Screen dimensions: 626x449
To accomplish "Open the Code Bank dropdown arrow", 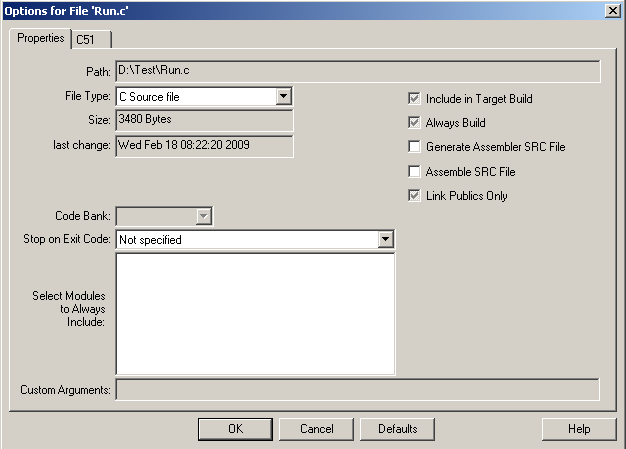I will (x=204, y=216).
